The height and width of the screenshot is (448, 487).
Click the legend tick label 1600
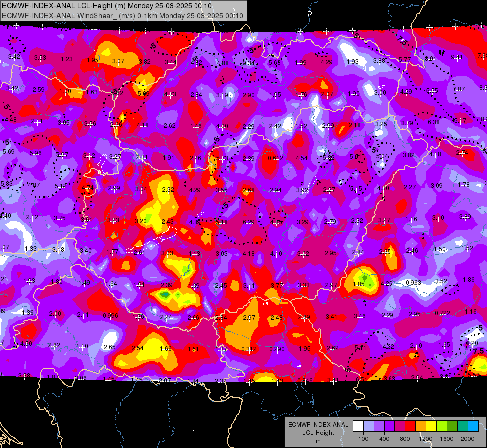tap(446, 439)
